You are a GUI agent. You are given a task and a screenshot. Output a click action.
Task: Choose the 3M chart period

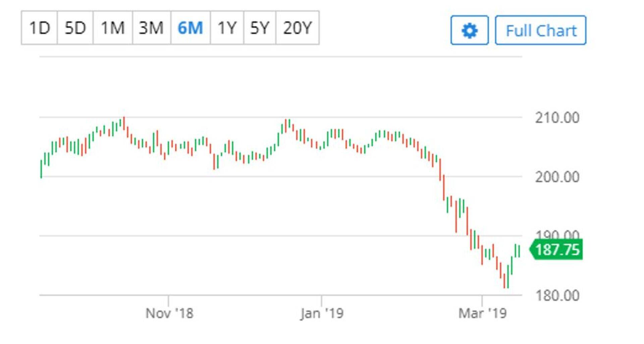tap(151, 28)
